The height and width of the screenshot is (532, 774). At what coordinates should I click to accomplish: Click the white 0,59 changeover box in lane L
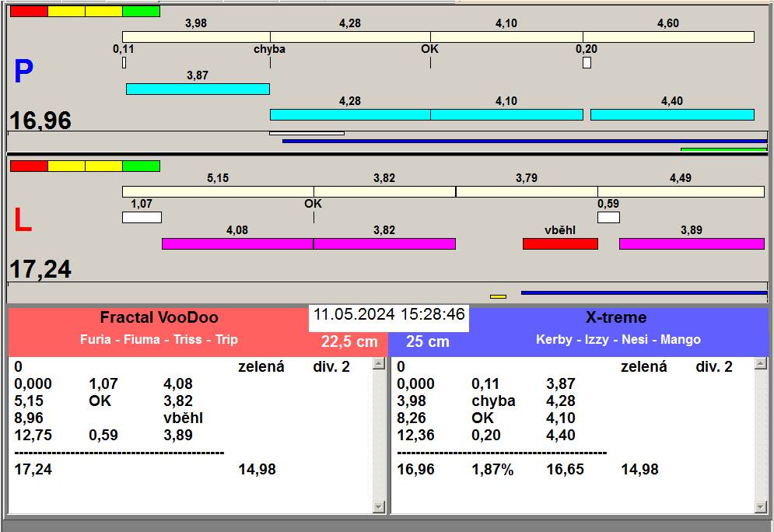[608, 217]
